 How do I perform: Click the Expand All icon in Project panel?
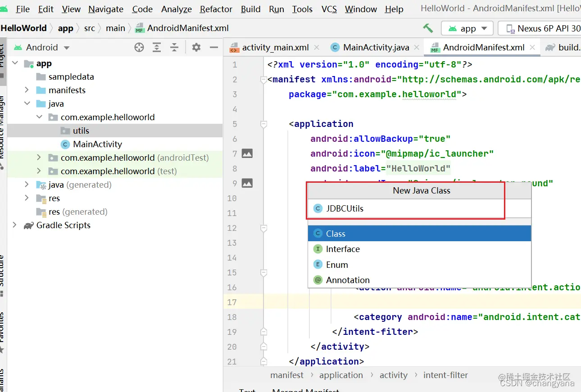[157, 47]
